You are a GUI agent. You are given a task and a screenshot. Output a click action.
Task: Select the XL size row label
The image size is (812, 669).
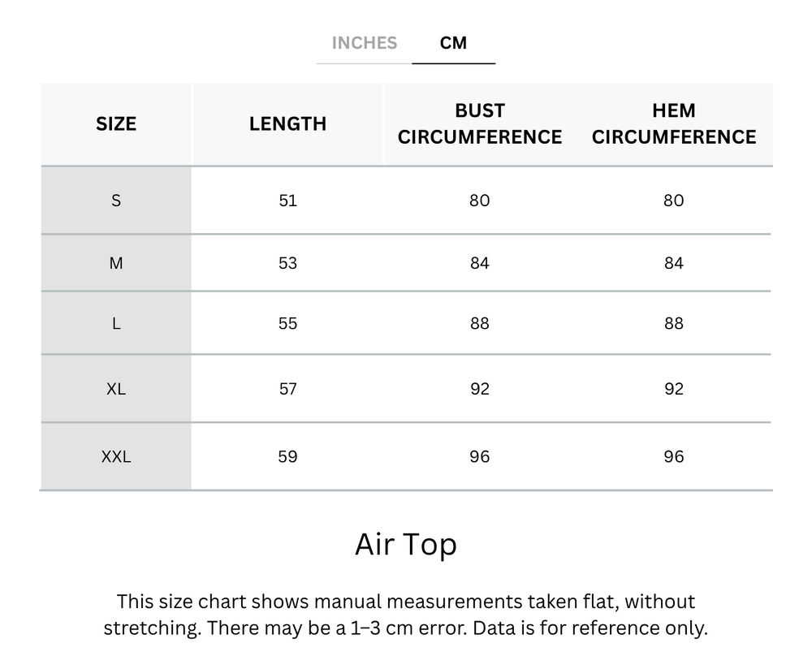click(x=116, y=389)
